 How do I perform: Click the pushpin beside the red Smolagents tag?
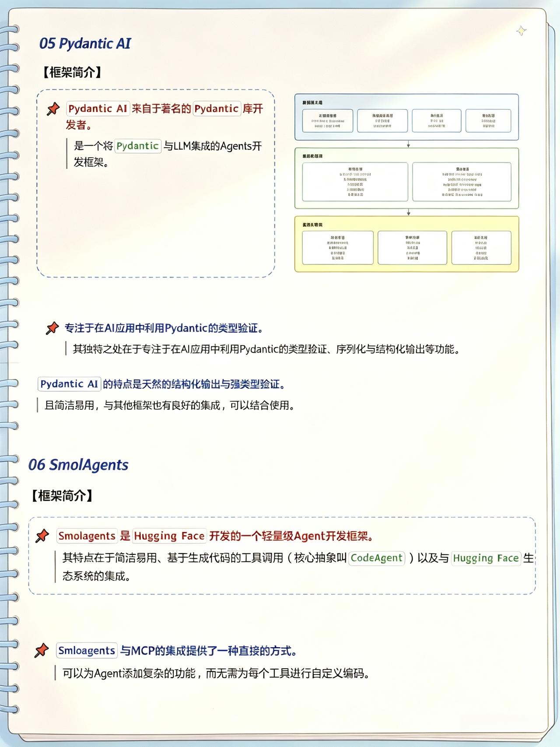point(42,536)
